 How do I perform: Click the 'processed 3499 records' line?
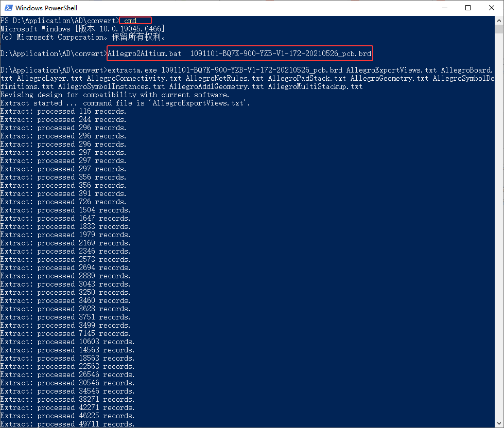pyautogui.click(x=65, y=325)
